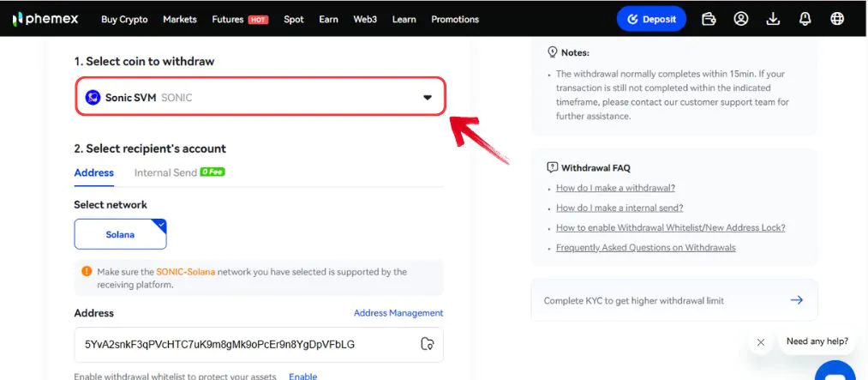Click the download app icon
868x380 pixels.
coord(773,19)
